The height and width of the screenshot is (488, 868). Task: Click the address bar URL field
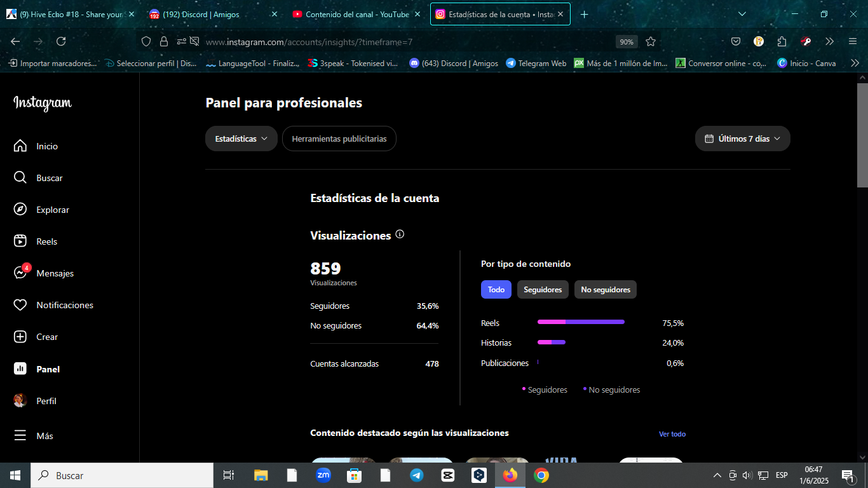407,41
